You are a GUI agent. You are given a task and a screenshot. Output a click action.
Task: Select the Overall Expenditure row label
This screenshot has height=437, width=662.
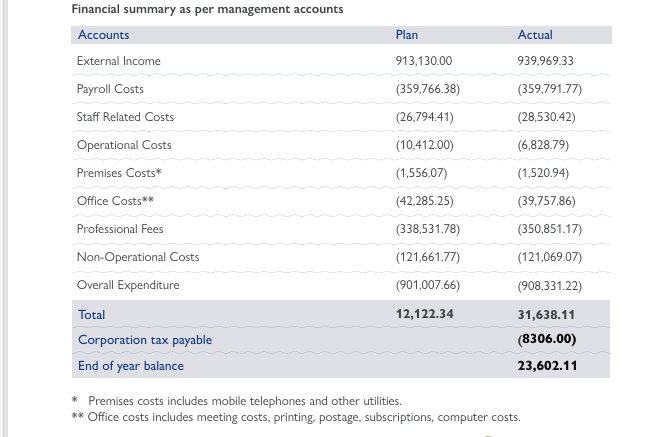pyautogui.click(x=128, y=285)
